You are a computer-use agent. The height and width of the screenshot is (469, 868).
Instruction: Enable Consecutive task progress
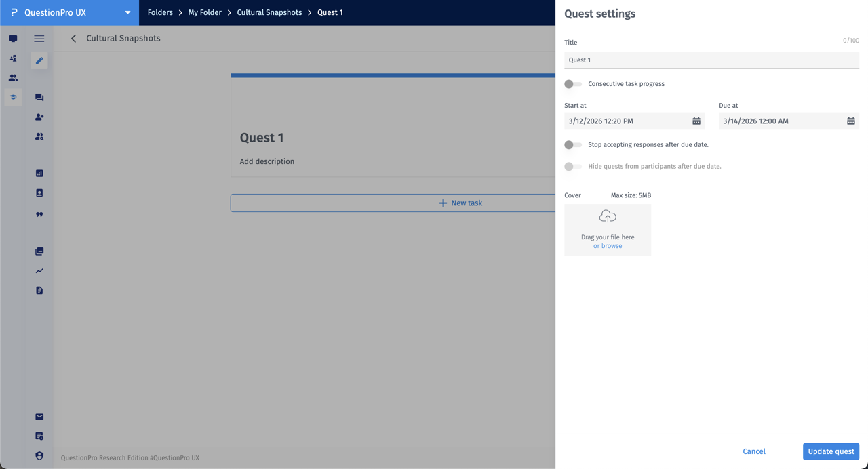572,83
